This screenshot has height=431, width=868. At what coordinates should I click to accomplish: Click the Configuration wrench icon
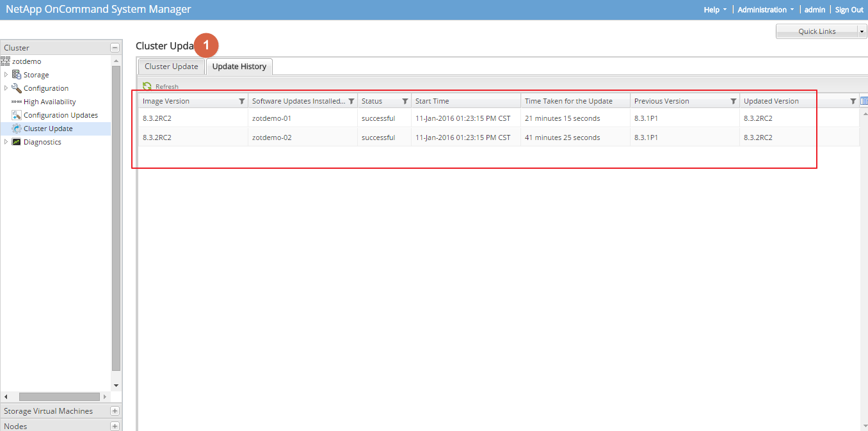pyautogui.click(x=17, y=88)
